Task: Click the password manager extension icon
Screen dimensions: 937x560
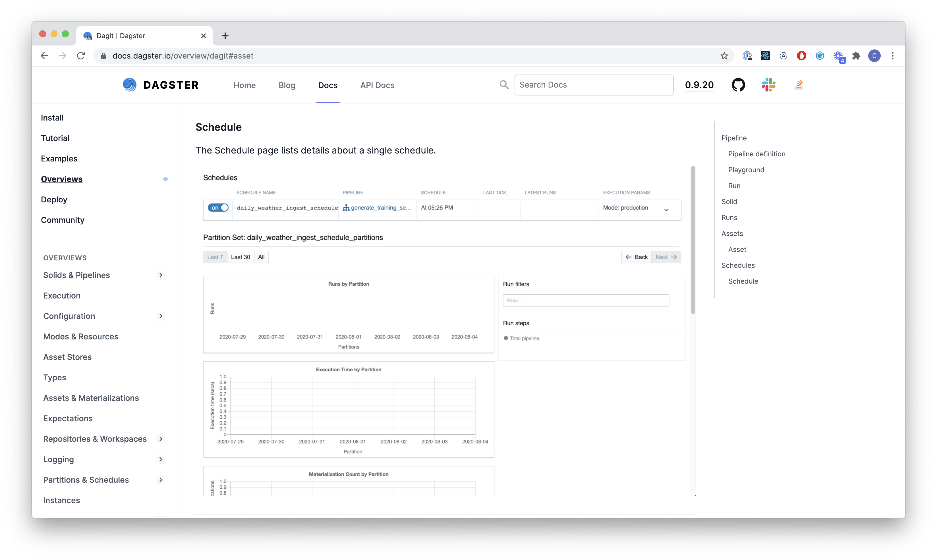Action: pyautogui.click(x=747, y=56)
